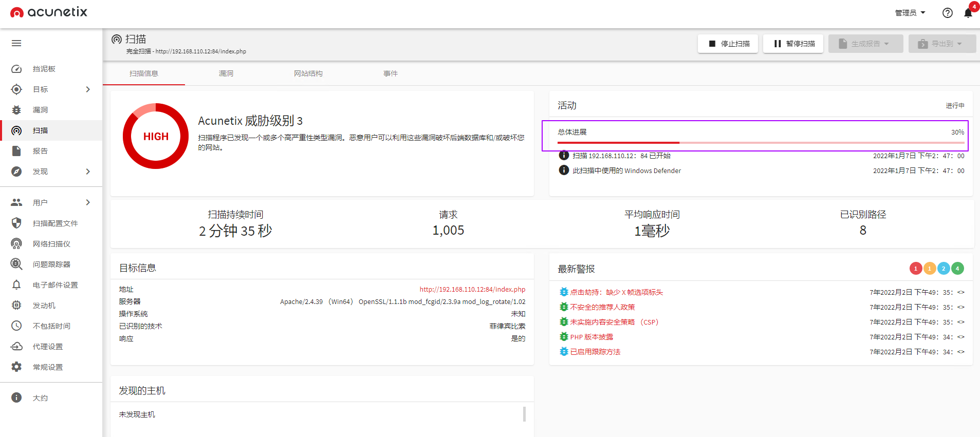Open the target address link in 目标信息
The image size is (980, 437).
click(472, 289)
